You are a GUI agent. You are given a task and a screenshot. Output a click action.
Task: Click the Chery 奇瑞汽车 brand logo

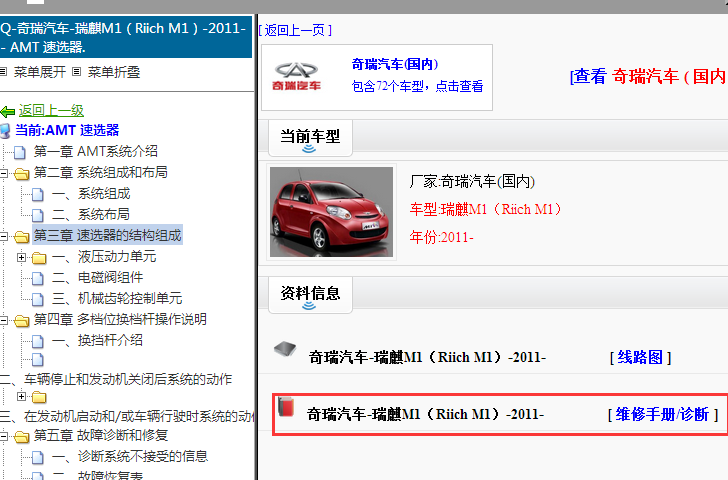click(x=296, y=77)
